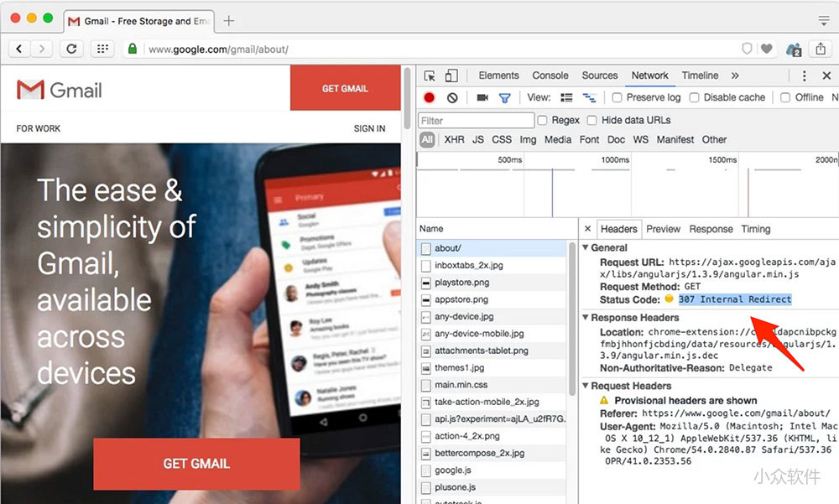Switch to the Sources tab
The image size is (839, 504).
click(600, 75)
